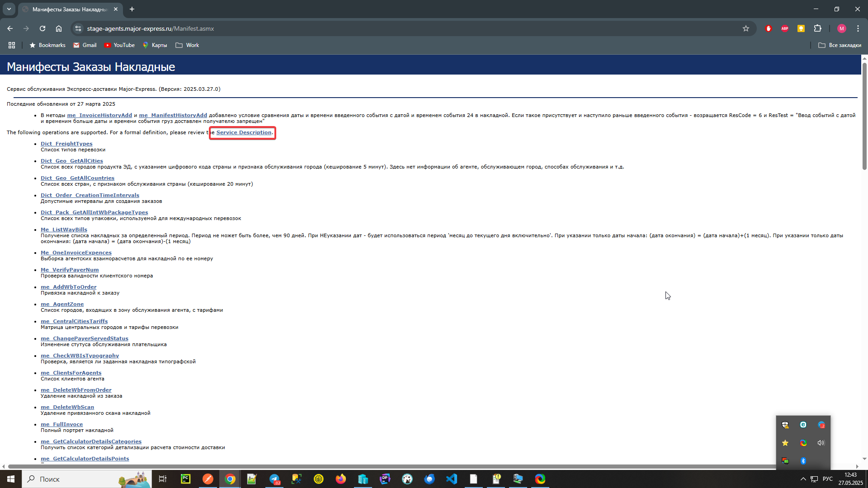Open the Work bookmarks folder

187,45
